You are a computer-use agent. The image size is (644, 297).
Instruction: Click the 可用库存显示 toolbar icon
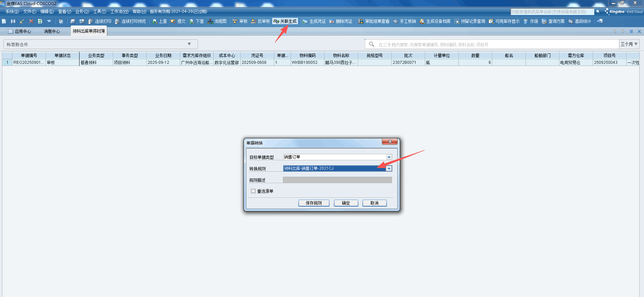tap(491, 21)
